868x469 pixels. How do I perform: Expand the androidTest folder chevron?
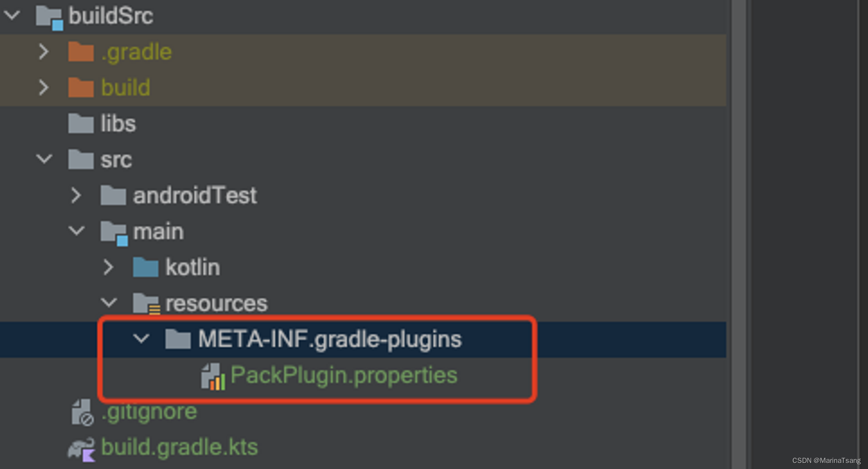pyautogui.click(x=76, y=195)
